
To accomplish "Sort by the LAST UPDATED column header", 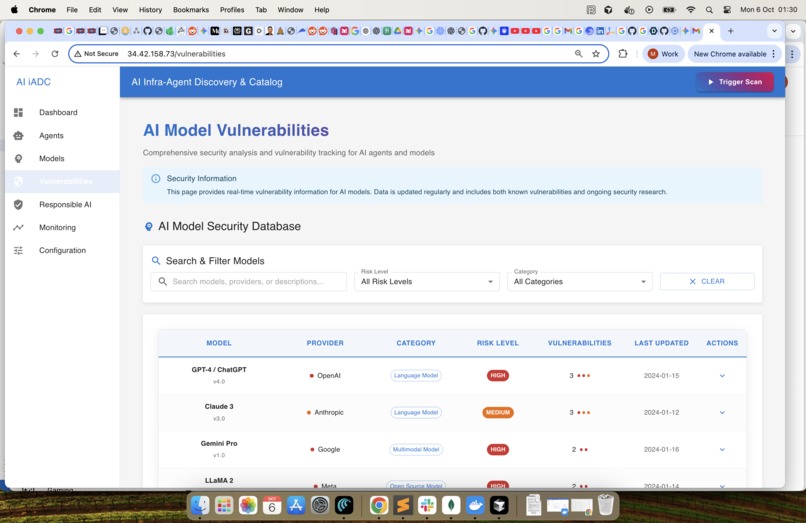I will click(x=661, y=343).
